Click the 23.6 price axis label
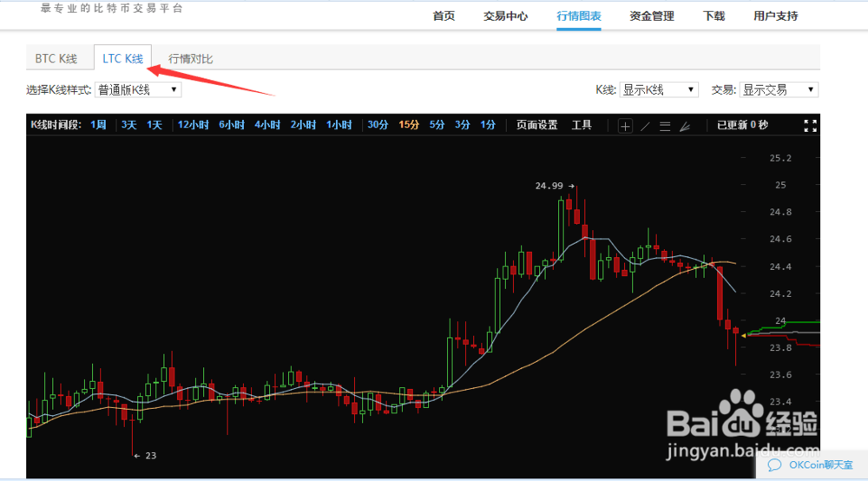The height and width of the screenshot is (481, 868). (x=780, y=375)
